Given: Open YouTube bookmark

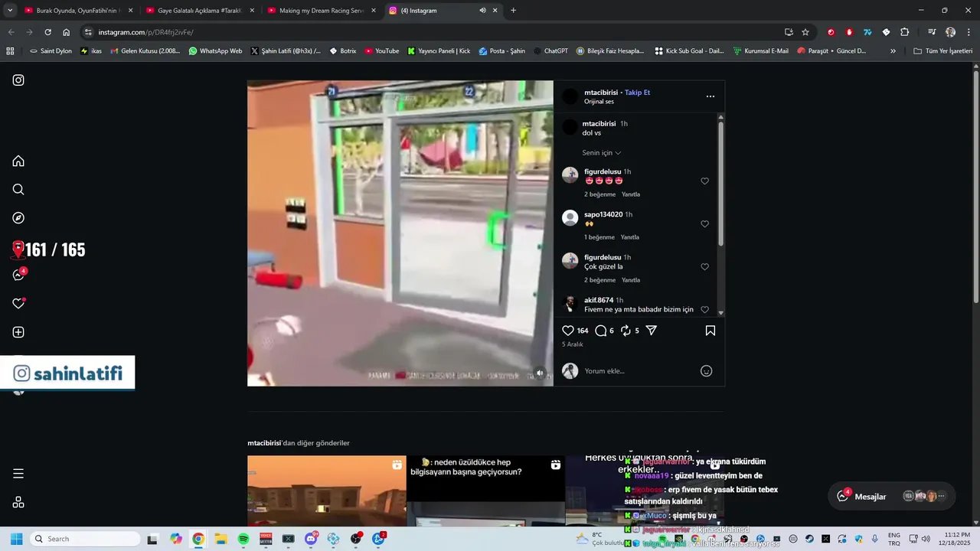Looking at the screenshot, I should (x=381, y=51).
